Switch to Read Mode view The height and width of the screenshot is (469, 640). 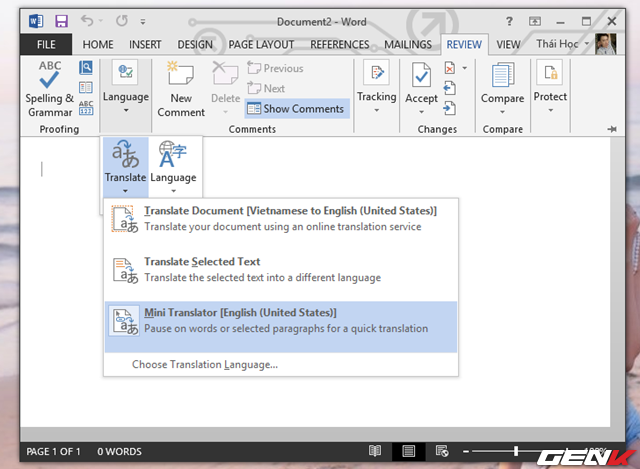click(375, 451)
